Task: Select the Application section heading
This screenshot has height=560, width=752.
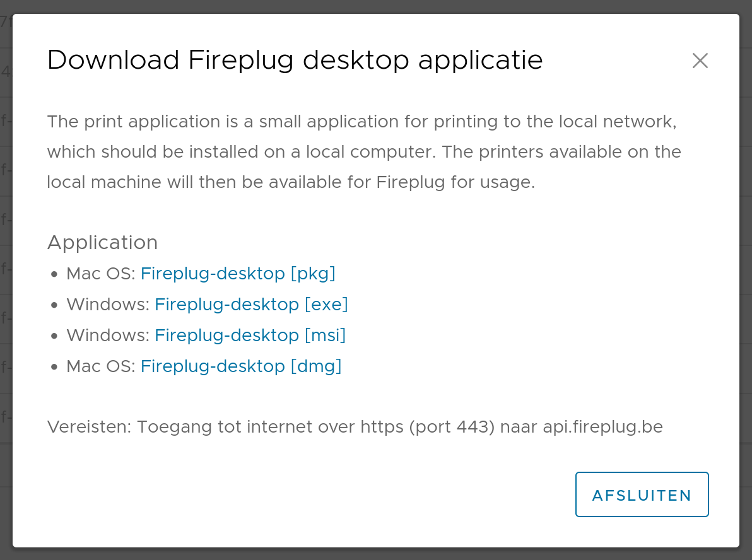Action: 102,242
